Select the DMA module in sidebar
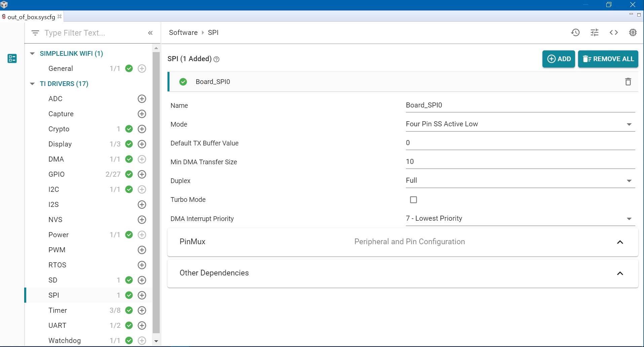This screenshot has height=347, width=644. point(56,159)
